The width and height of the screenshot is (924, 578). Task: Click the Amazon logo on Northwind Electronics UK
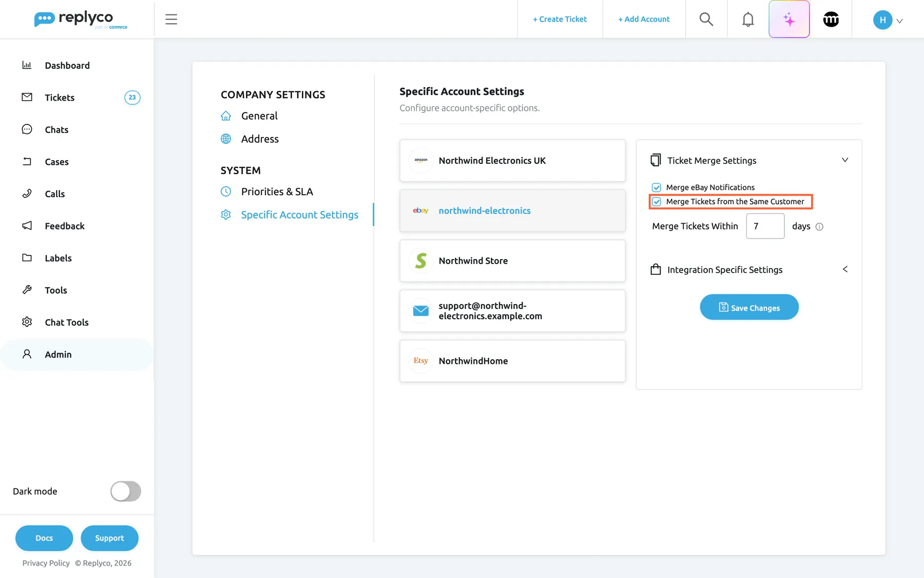click(421, 160)
